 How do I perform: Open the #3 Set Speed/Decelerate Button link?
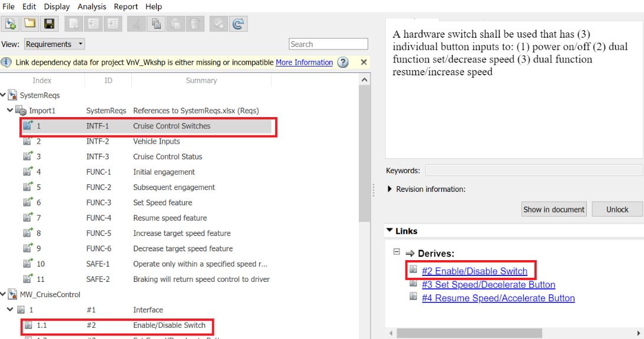(x=488, y=285)
